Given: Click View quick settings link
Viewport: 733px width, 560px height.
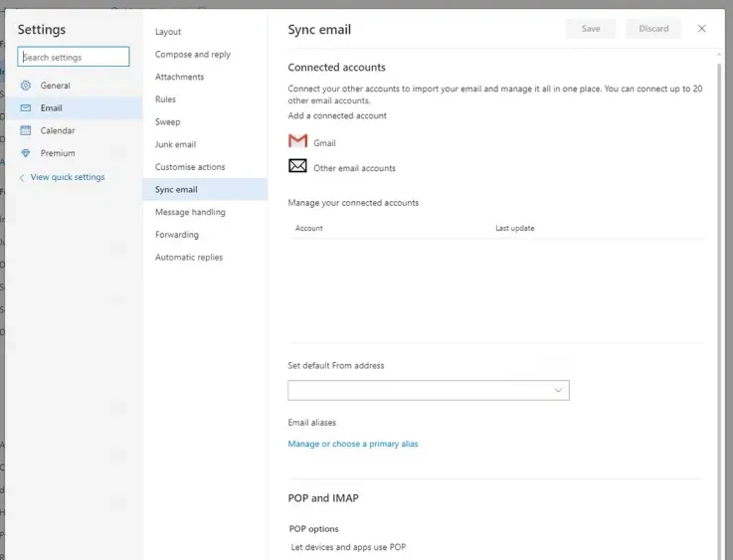Looking at the screenshot, I should point(68,177).
